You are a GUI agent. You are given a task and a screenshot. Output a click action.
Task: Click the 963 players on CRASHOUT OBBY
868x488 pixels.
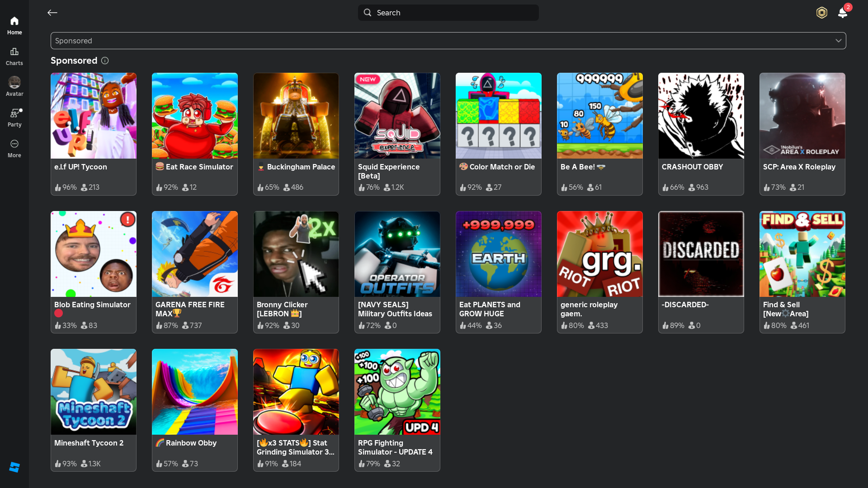[x=698, y=187]
